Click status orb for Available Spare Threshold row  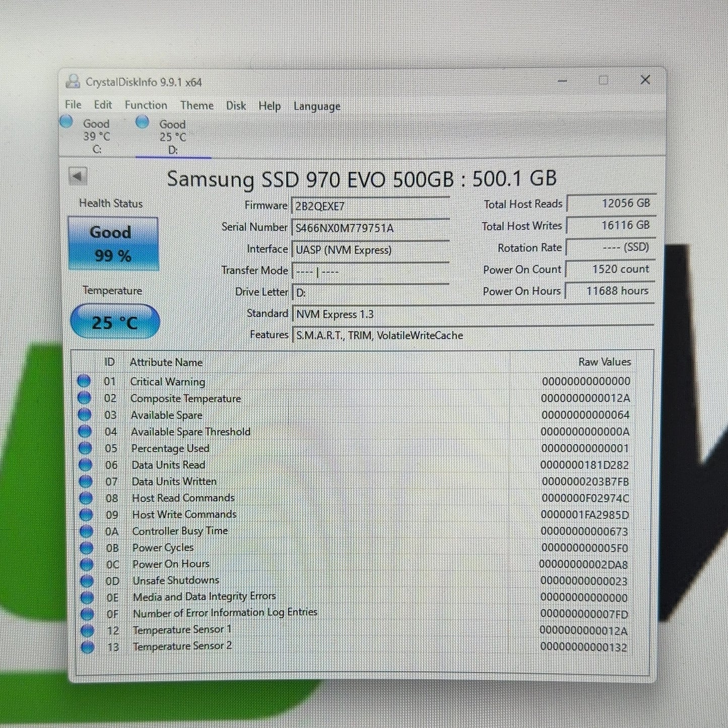pos(85,431)
